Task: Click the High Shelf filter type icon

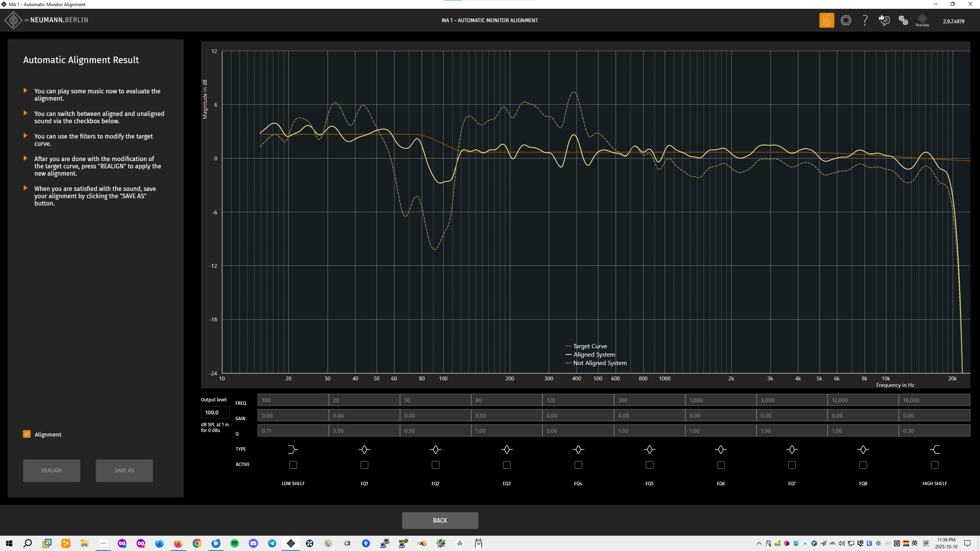Action: [x=934, y=450]
